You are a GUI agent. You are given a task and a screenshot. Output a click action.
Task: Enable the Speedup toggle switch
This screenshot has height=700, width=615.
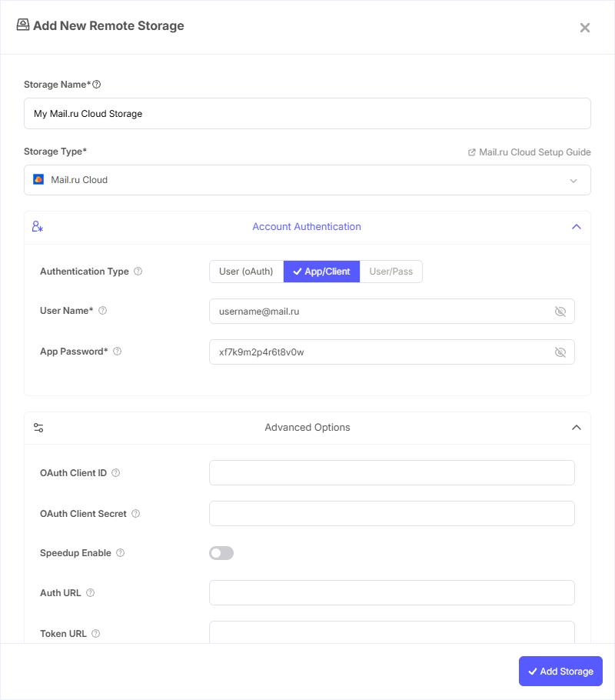point(221,553)
